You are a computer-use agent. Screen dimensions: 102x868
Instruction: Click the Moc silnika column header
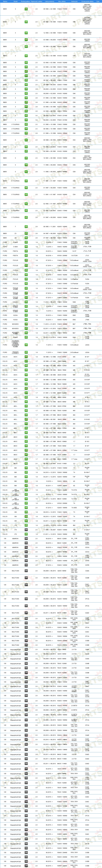click(x=62, y=1)
